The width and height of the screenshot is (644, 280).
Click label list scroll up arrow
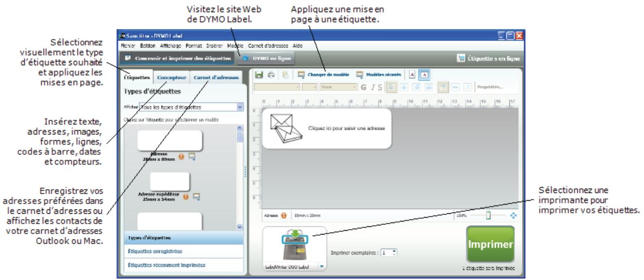240,127
